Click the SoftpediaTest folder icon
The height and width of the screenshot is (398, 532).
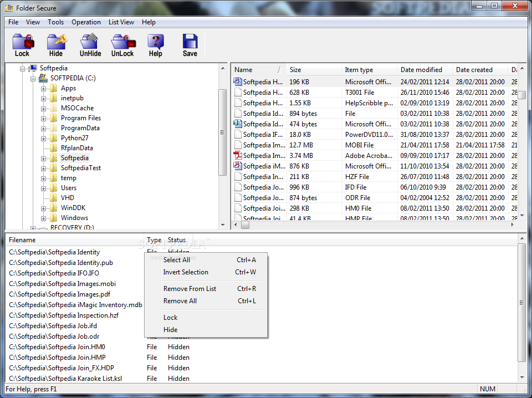(54, 168)
